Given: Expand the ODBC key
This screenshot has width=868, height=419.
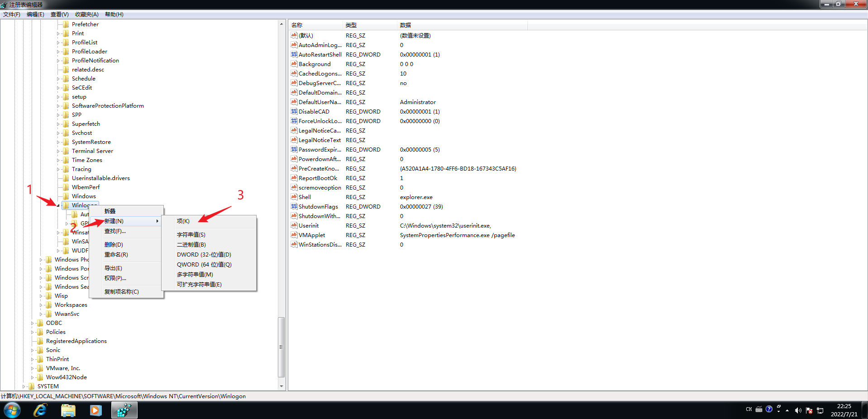Looking at the screenshot, I should [x=32, y=323].
